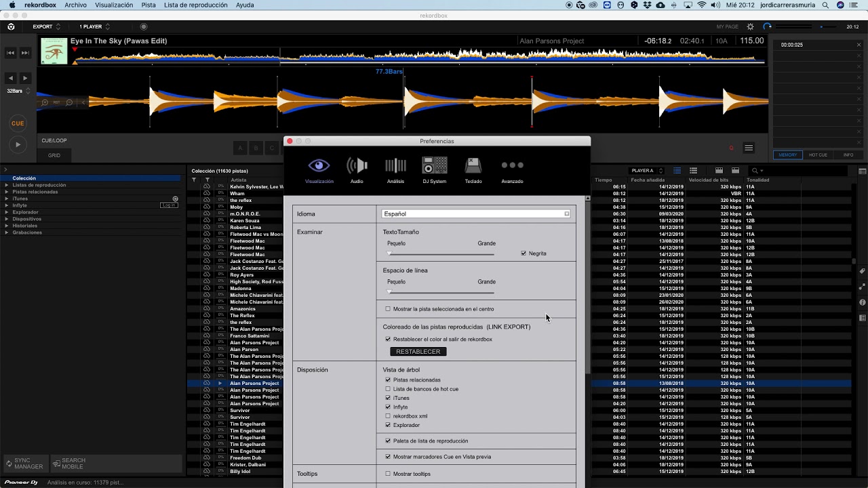Open the EXPORT mode dropdown
Image resolution: width=868 pixels, height=488 pixels.
coord(47,26)
